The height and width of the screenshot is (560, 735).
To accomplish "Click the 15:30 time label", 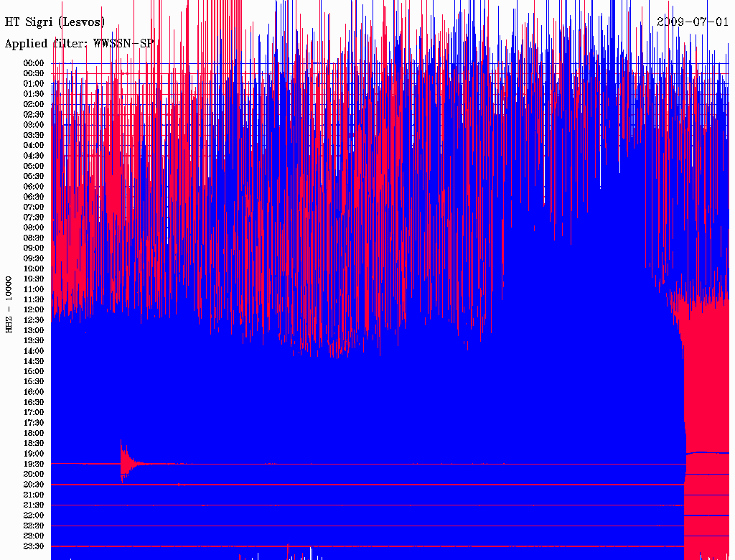I will pyautogui.click(x=34, y=382).
